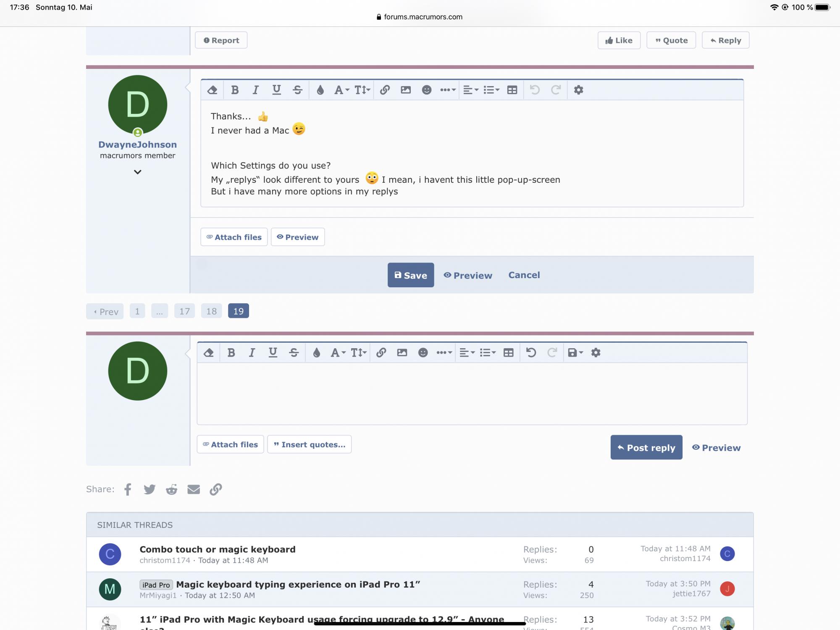Toggle bold formatting in the top editor
Viewport: 840px width, 630px height.
click(x=235, y=90)
